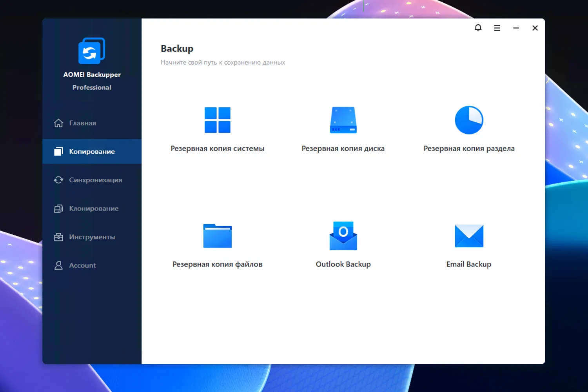This screenshot has width=588, height=392.
Task: Open the Account sidebar section
Action: [x=92, y=265]
